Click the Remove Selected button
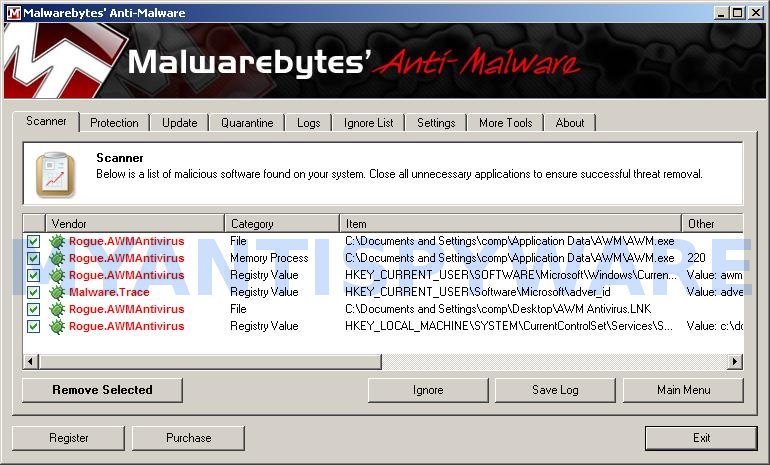Image resolution: width=770 pixels, height=465 pixels. [x=102, y=390]
